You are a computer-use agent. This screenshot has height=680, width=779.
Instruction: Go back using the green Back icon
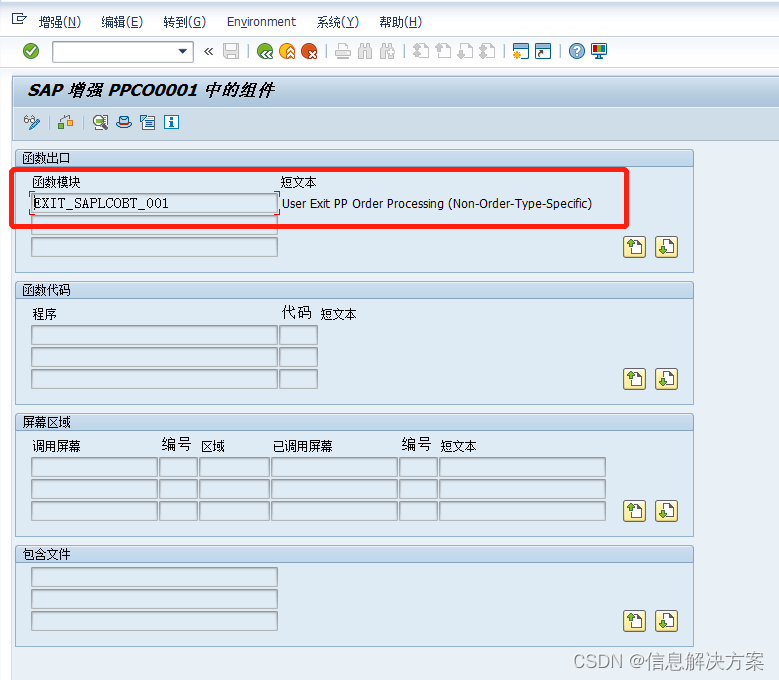pyautogui.click(x=265, y=51)
